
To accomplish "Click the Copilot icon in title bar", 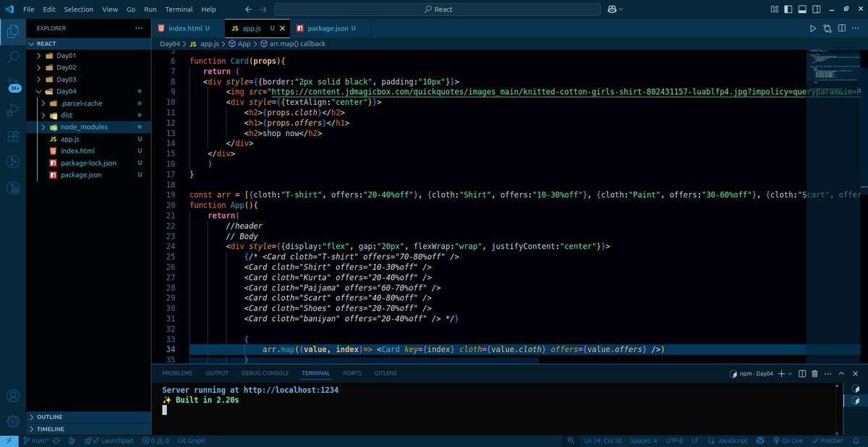I will coord(612,9).
